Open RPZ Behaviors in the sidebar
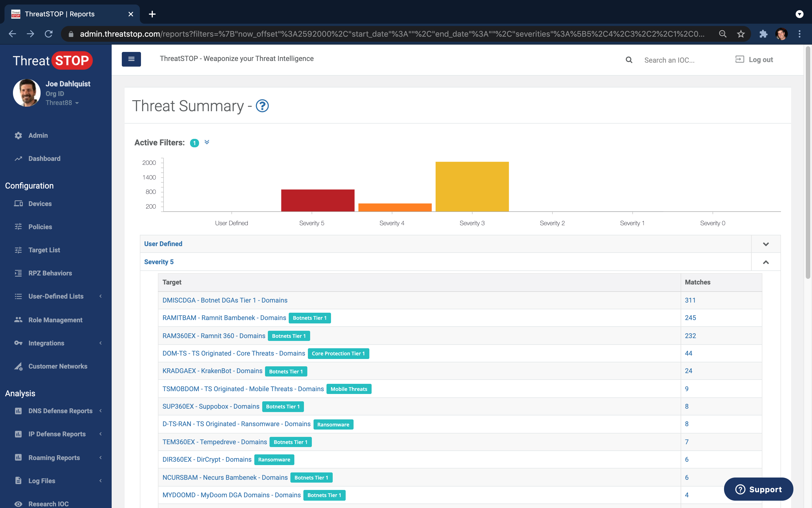Image resolution: width=812 pixels, height=508 pixels. tap(50, 273)
